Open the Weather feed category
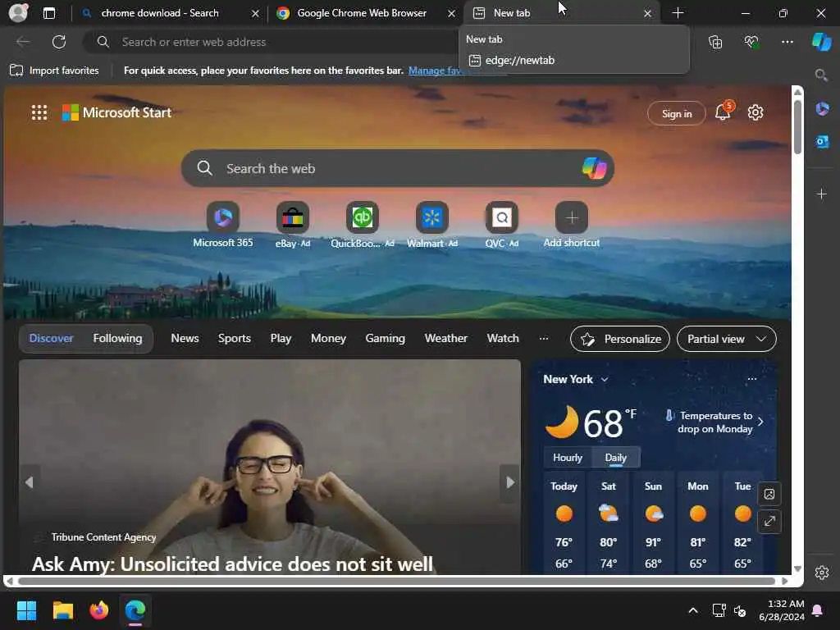840x630 pixels. (x=445, y=339)
